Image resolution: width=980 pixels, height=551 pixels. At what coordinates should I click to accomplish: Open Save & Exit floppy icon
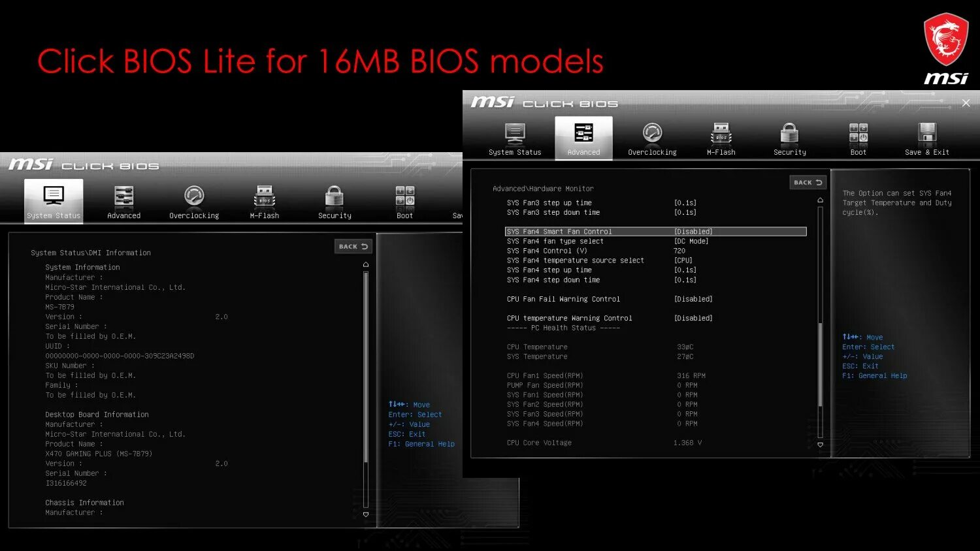(x=927, y=134)
